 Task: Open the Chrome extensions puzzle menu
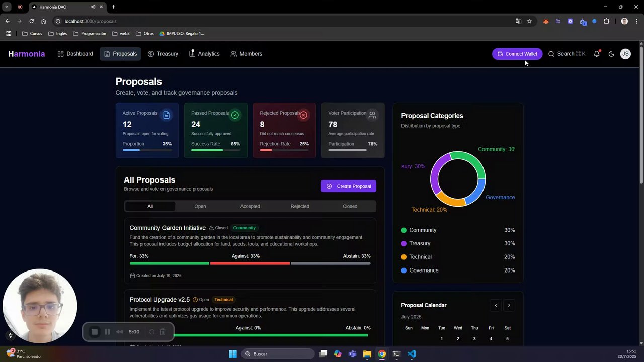click(606, 21)
